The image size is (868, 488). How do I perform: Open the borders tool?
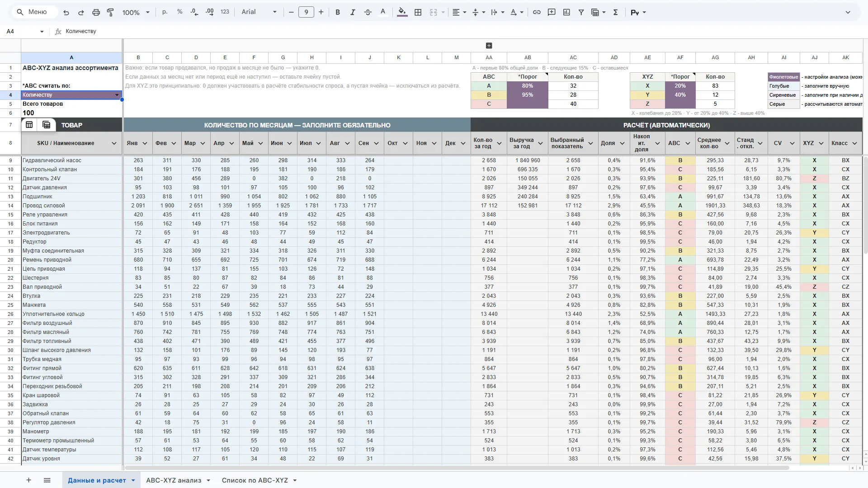(x=418, y=12)
